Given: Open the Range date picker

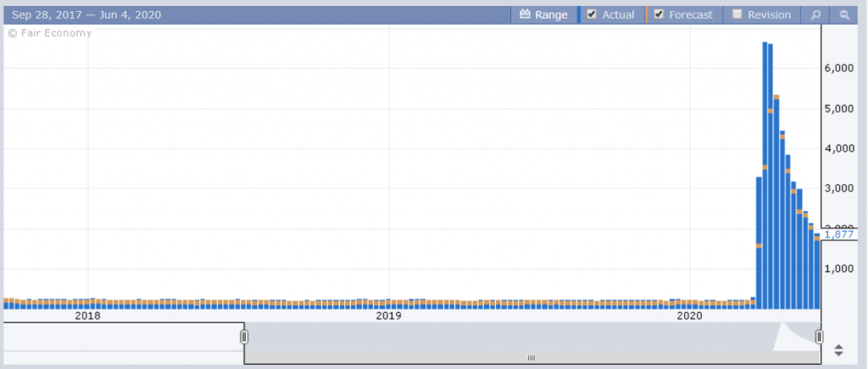Looking at the screenshot, I should point(543,15).
